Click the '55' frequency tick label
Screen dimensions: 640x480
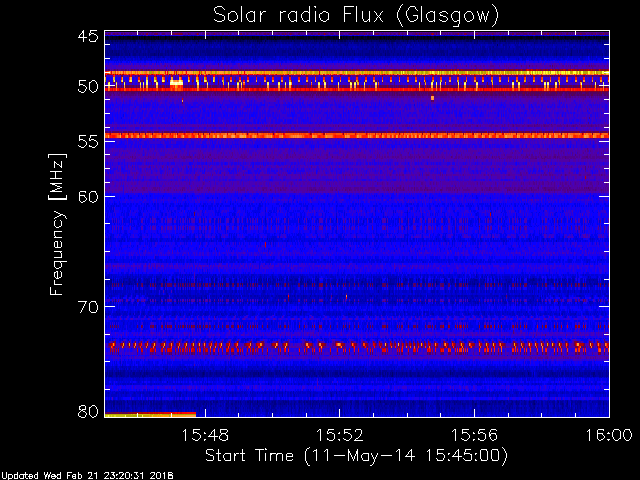point(88,141)
